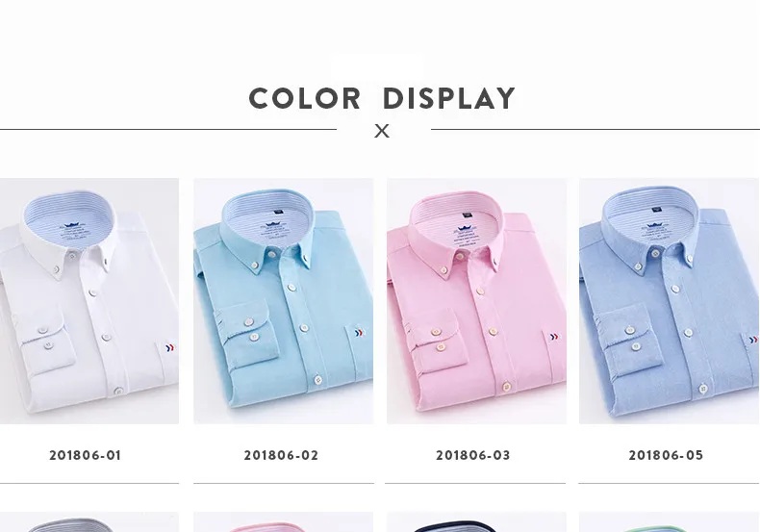
Task: Click the 201806-03 color code label
Action: pyautogui.click(x=473, y=455)
